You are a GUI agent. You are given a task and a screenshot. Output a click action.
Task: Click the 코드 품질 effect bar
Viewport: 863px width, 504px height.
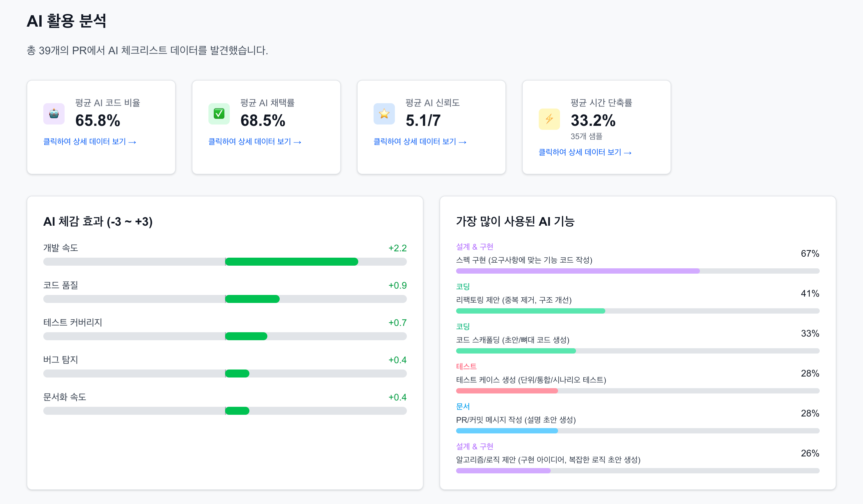tap(252, 299)
